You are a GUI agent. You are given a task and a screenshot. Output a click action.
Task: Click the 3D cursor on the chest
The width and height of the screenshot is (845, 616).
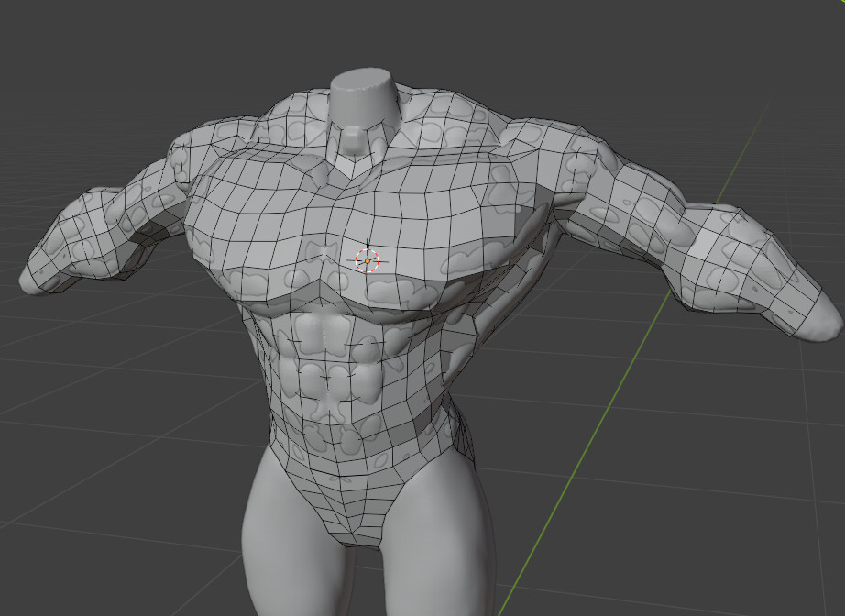point(368,261)
